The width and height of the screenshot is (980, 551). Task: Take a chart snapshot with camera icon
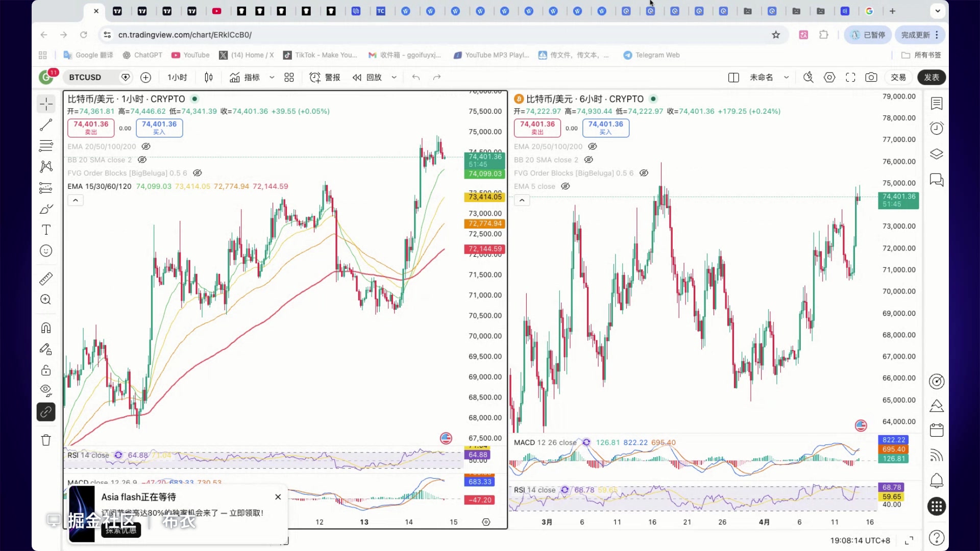click(871, 78)
